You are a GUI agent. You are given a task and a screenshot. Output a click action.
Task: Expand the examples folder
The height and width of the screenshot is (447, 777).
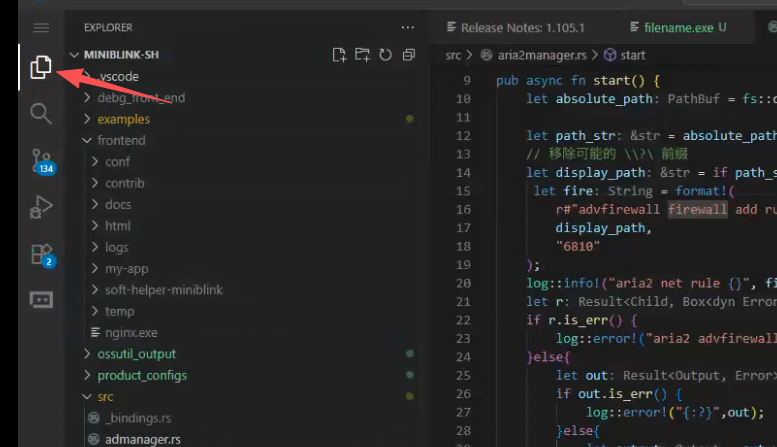point(123,119)
